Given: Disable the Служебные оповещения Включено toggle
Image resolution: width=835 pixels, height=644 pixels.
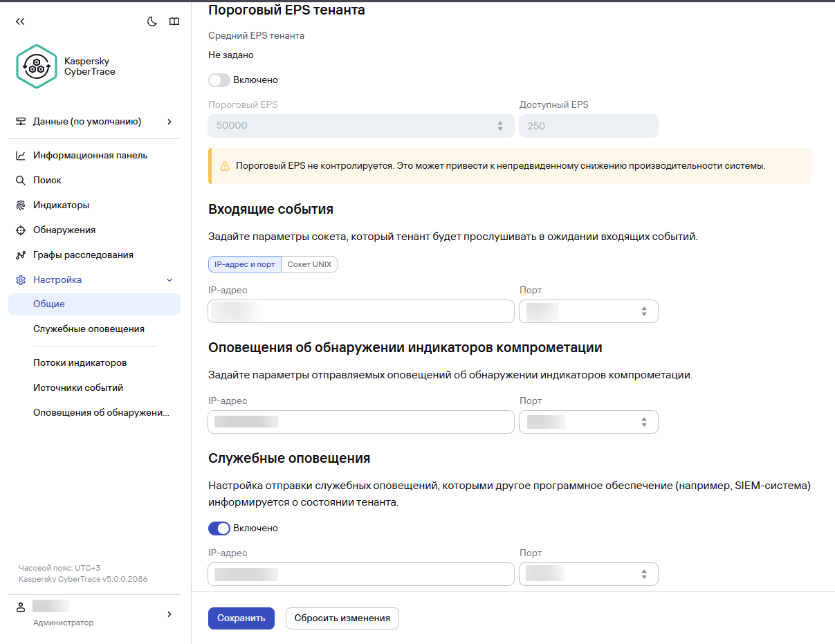Looking at the screenshot, I should click(219, 528).
